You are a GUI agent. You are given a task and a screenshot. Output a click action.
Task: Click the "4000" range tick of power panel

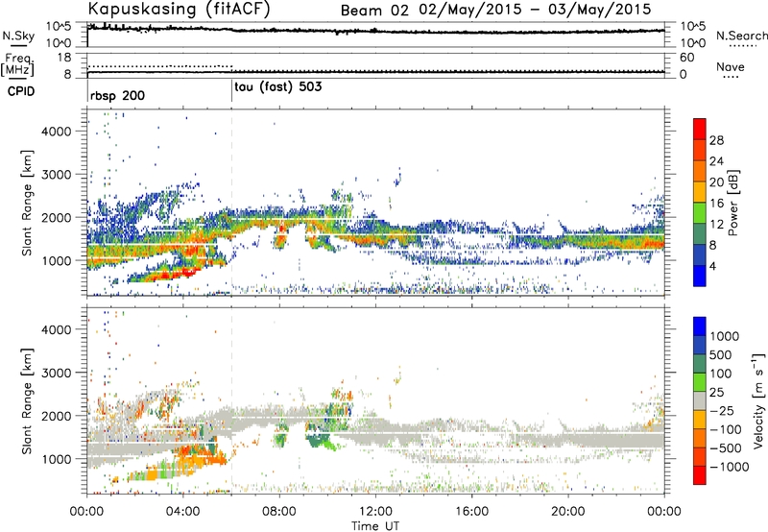pyautogui.click(x=57, y=132)
